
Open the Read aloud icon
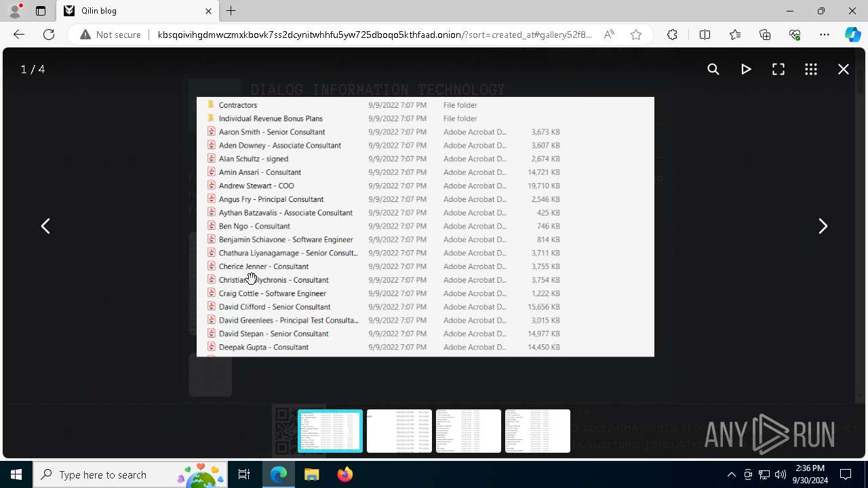609,35
